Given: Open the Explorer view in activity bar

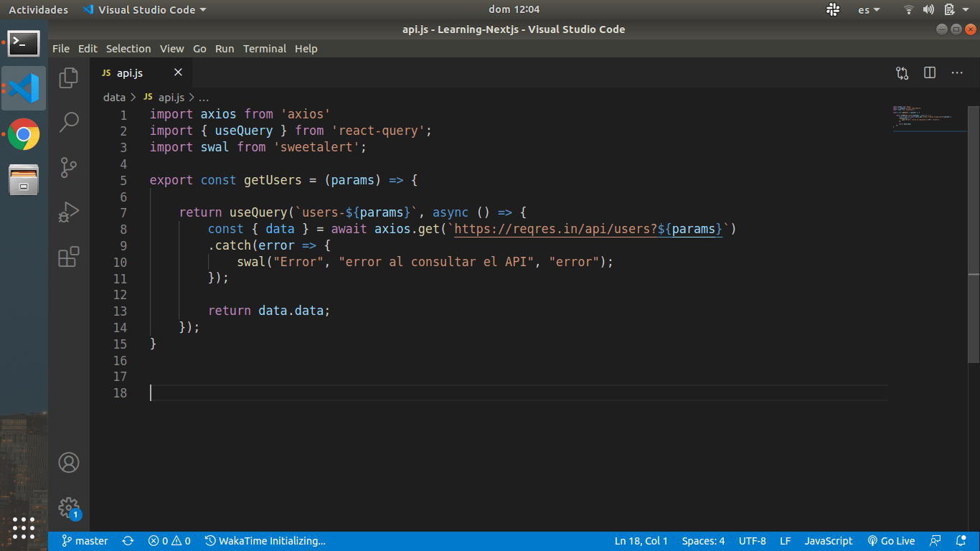Looking at the screenshot, I should tap(69, 77).
